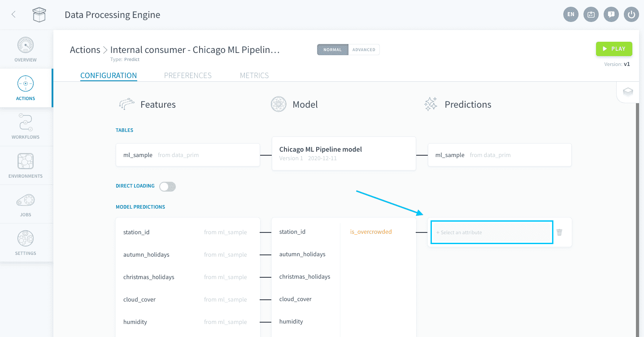Click the is_overcrowded prediction output
The height and width of the screenshot is (337, 644).
tap(371, 232)
